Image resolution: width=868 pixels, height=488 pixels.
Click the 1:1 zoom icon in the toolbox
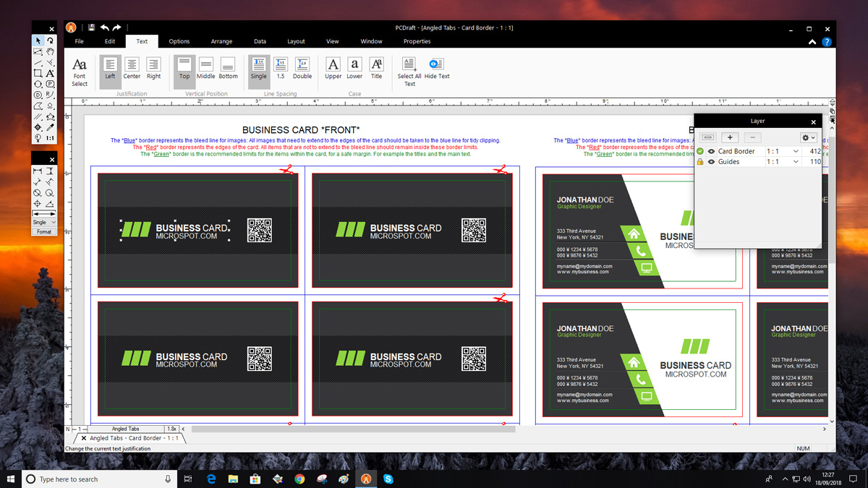click(50, 137)
